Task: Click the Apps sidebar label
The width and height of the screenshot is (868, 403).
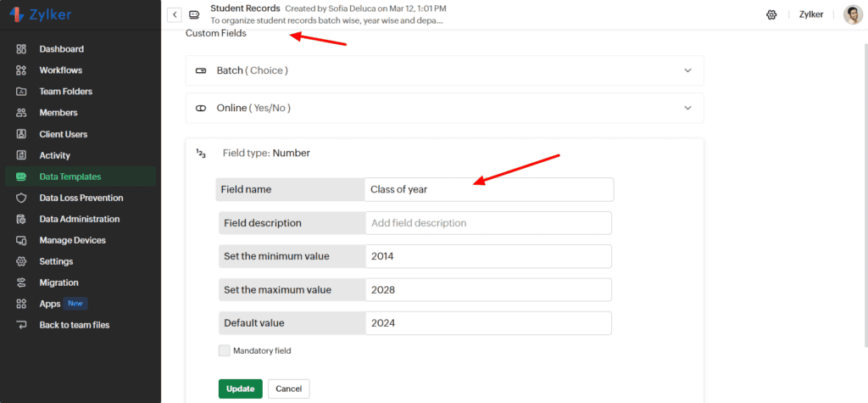Action: tap(50, 304)
